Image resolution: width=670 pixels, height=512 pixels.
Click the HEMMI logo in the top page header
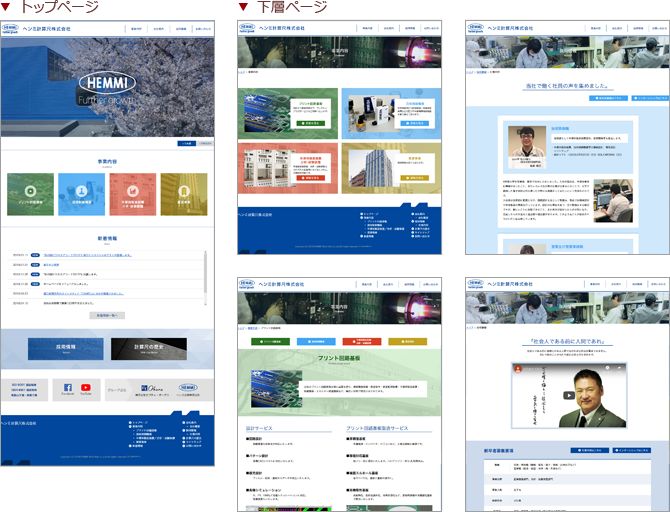pos(10,29)
